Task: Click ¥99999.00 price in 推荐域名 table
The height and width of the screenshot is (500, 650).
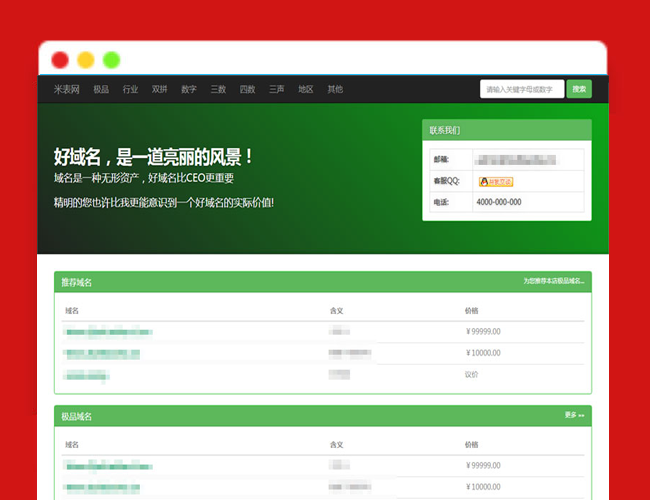Action: pyautogui.click(x=483, y=332)
